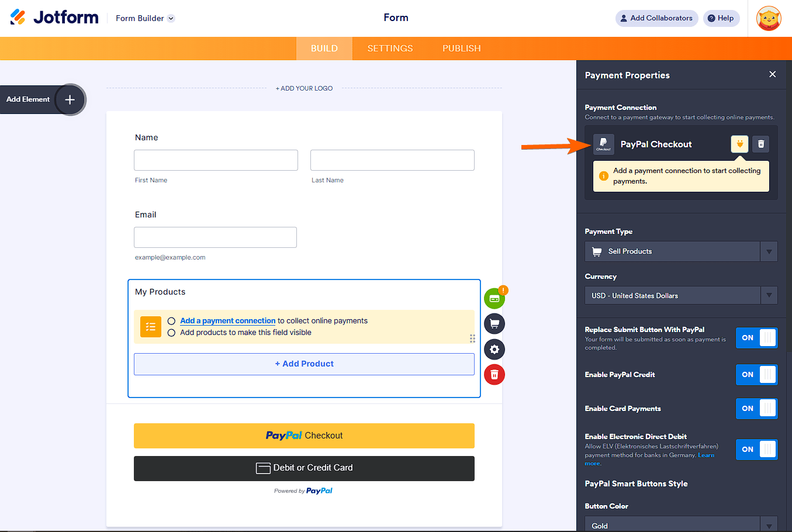The image size is (792, 532).
Task: Click the PayPal Smart Buttons Style heading
Action: tap(636, 483)
